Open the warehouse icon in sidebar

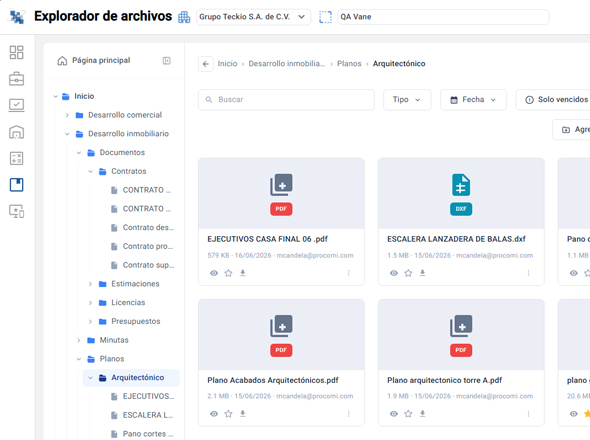click(x=16, y=132)
